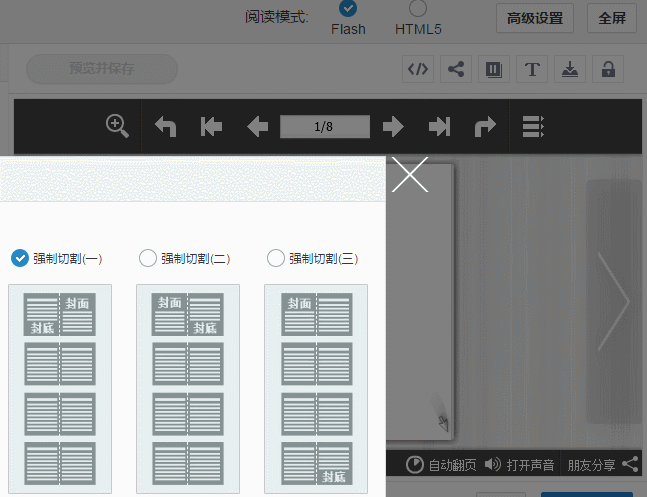Open the table of contents list icon

(533, 127)
